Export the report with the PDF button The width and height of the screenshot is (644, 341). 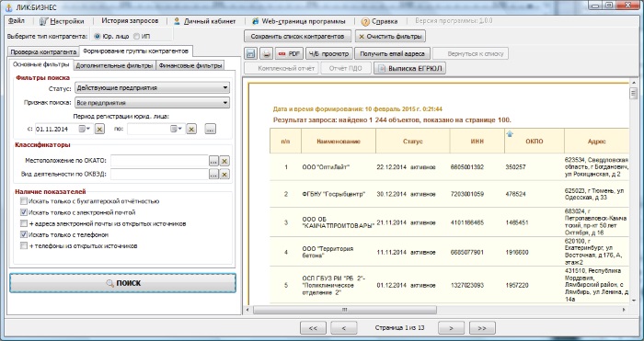click(x=289, y=53)
